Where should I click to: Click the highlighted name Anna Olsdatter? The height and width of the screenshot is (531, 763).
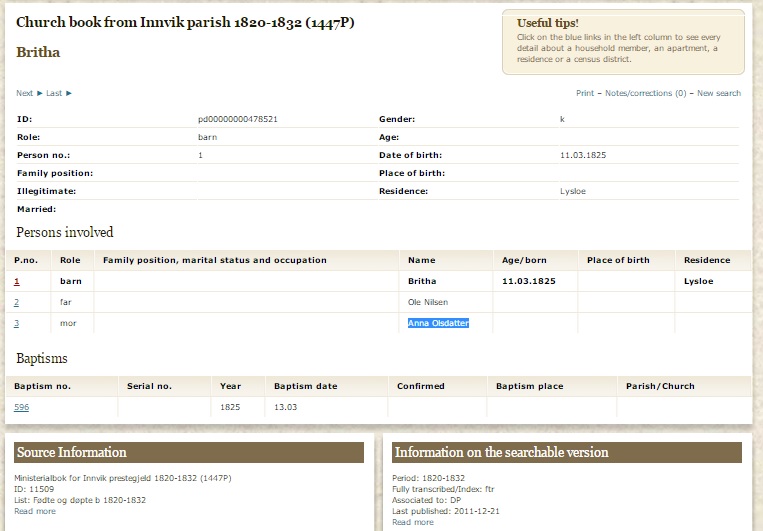(438, 323)
